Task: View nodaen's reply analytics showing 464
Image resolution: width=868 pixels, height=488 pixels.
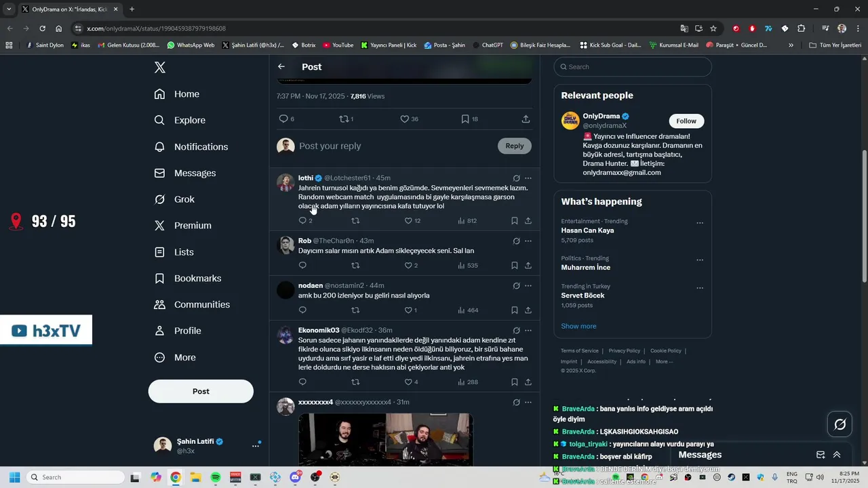Action: coord(468,310)
